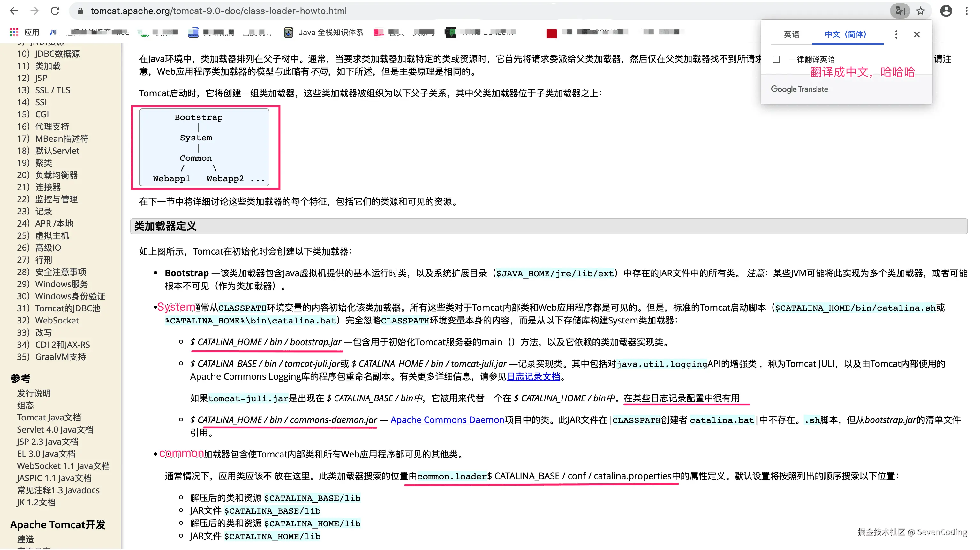This screenshot has width=980, height=550.
Task: Open Servlet 4.0 Java文档 reference link
Action: pyautogui.click(x=55, y=429)
